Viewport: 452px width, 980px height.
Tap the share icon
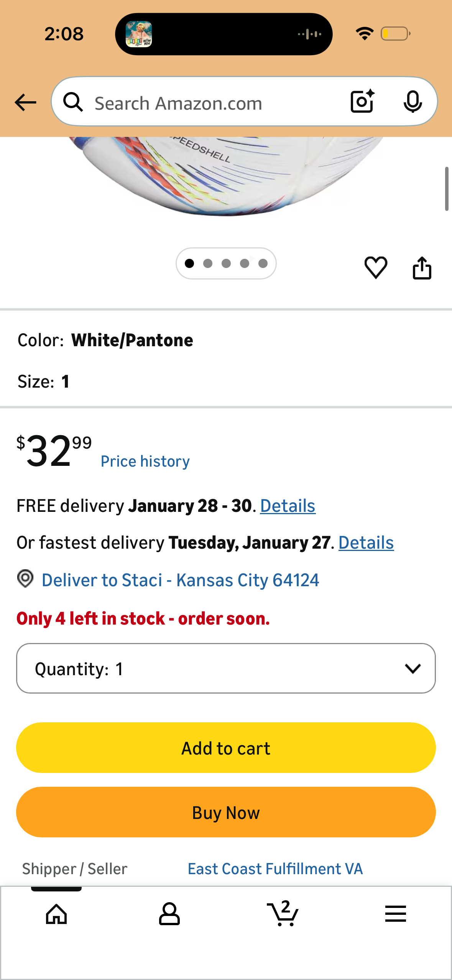coord(422,268)
